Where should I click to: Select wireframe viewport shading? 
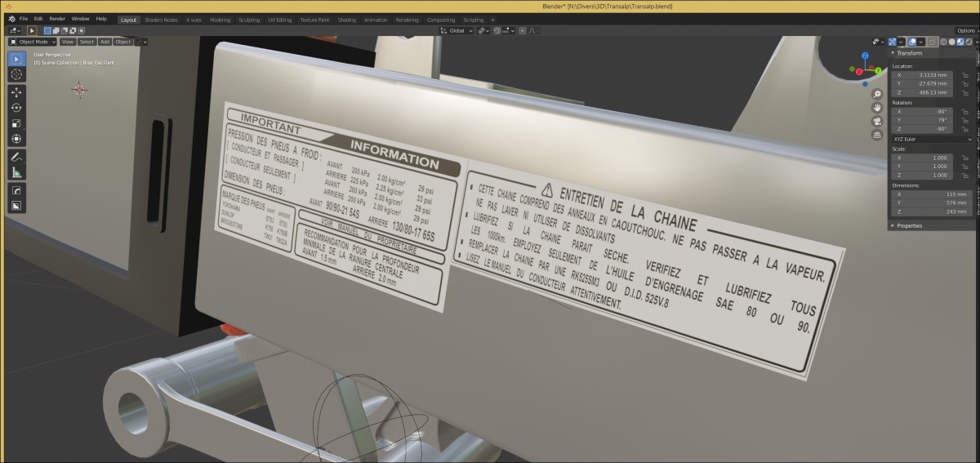[x=944, y=42]
